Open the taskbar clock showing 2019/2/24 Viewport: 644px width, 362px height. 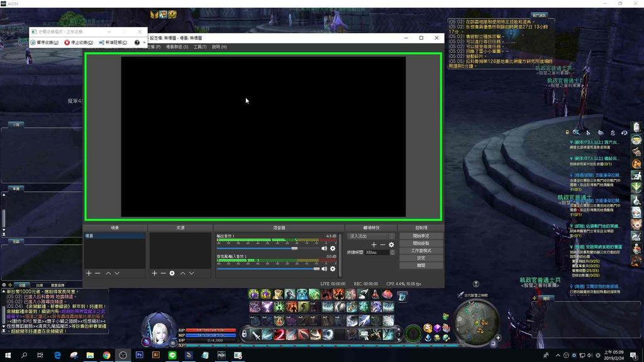614,355
